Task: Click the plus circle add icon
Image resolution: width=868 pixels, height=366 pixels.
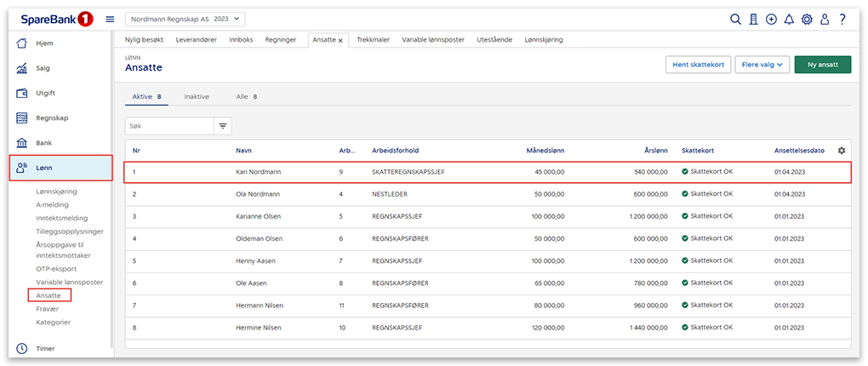Action: [x=771, y=19]
